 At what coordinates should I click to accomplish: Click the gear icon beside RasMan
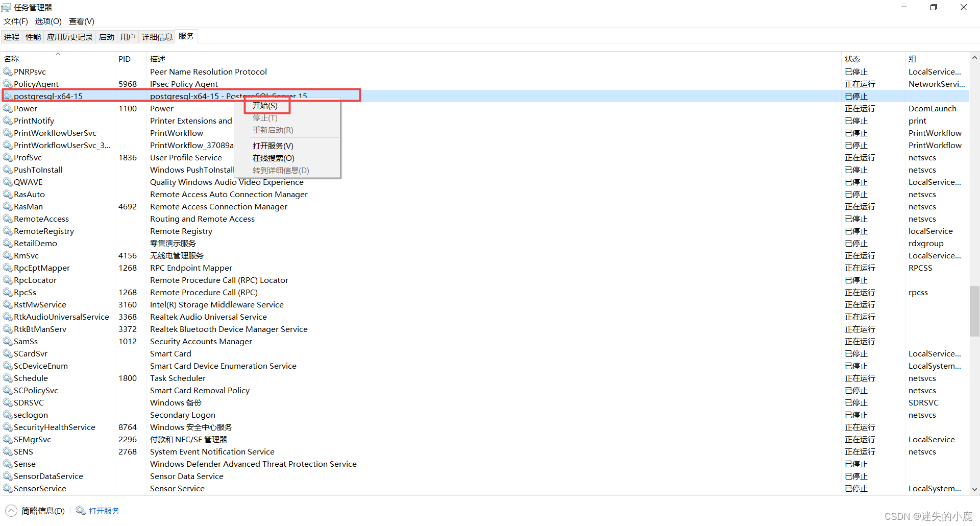click(x=8, y=206)
